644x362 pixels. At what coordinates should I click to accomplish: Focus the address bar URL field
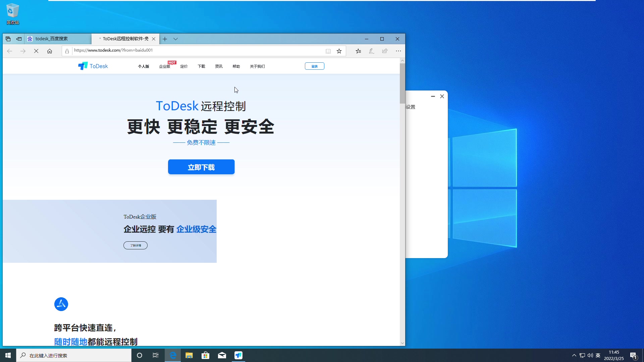point(198,51)
